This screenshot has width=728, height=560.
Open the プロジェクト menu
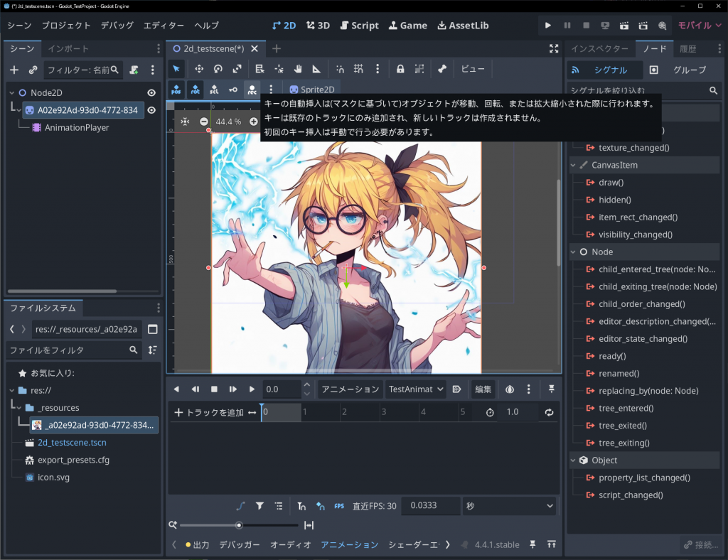pyautogui.click(x=66, y=25)
